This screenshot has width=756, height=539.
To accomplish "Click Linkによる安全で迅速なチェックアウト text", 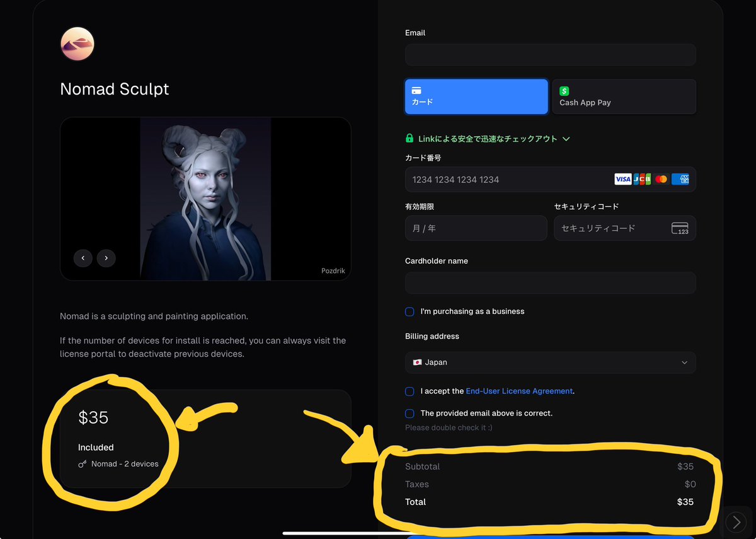I will (488, 139).
